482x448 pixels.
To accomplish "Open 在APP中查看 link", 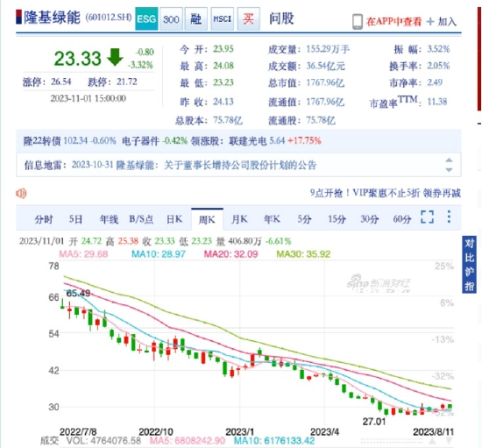I will (393, 22).
